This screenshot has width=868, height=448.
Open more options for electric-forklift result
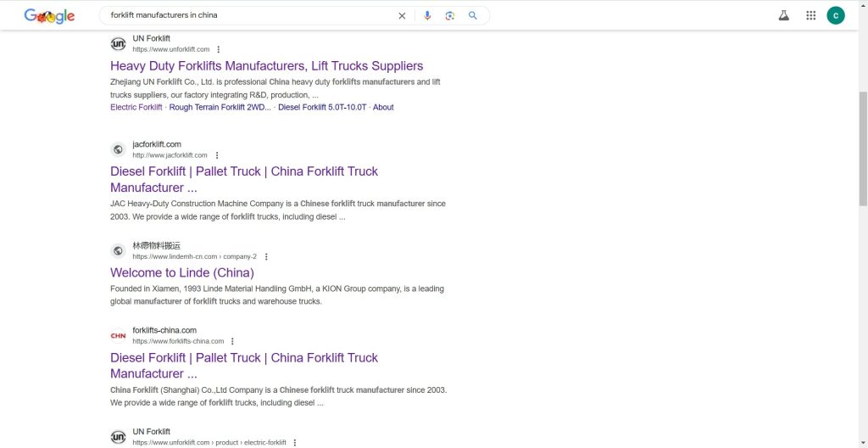point(294,442)
